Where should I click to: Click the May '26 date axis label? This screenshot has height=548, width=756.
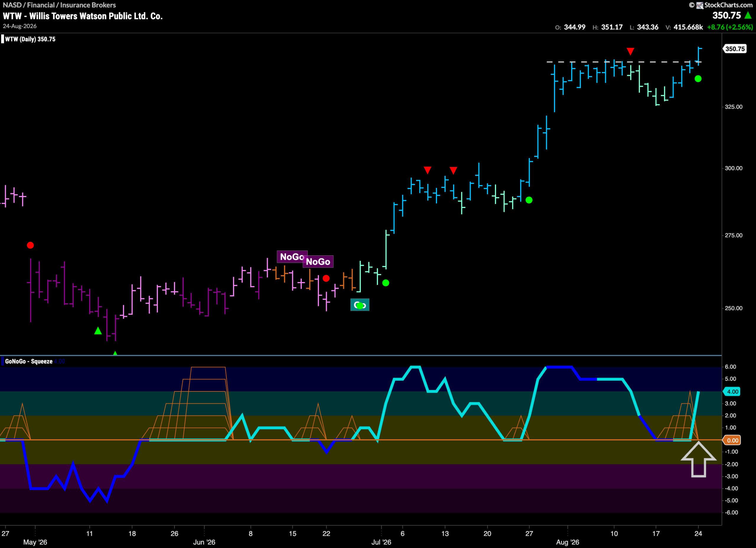[x=35, y=542]
